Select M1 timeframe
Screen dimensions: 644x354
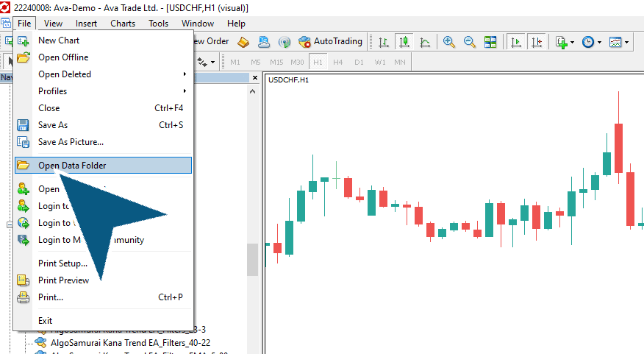(235, 62)
